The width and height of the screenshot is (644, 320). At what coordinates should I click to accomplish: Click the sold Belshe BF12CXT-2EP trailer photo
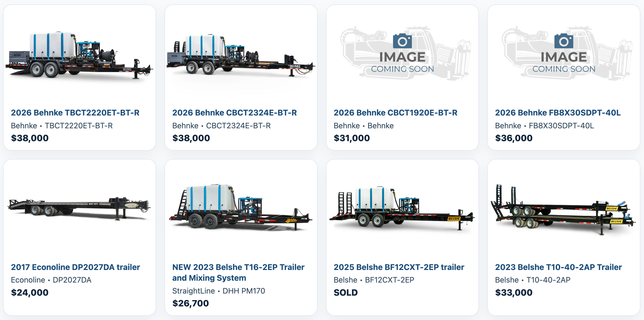[x=402, y=208]
